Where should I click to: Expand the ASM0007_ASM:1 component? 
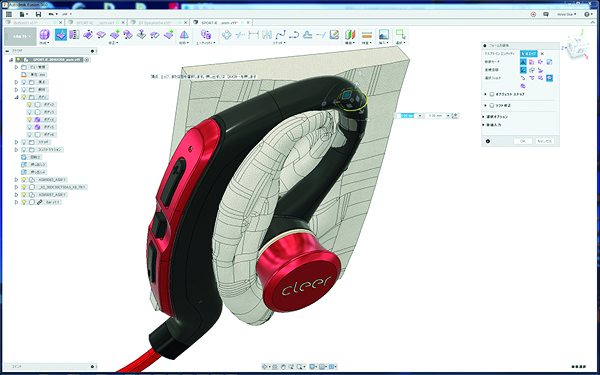point(16,194)
